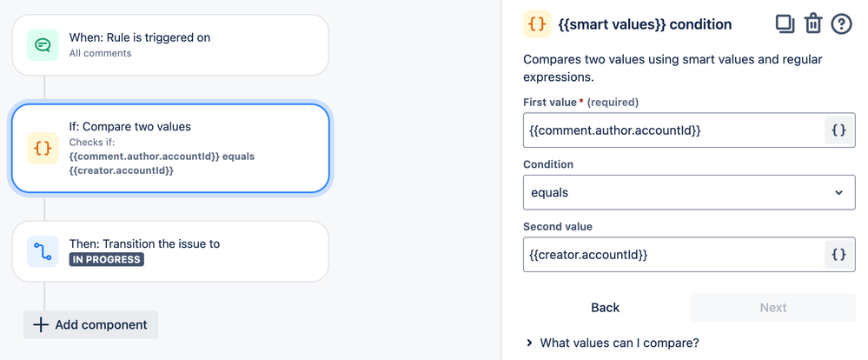Viewport: 868px width, 360px height.
Task: Click the duplicate component icon
Action: pyautogui.click(x=785, y=23)
